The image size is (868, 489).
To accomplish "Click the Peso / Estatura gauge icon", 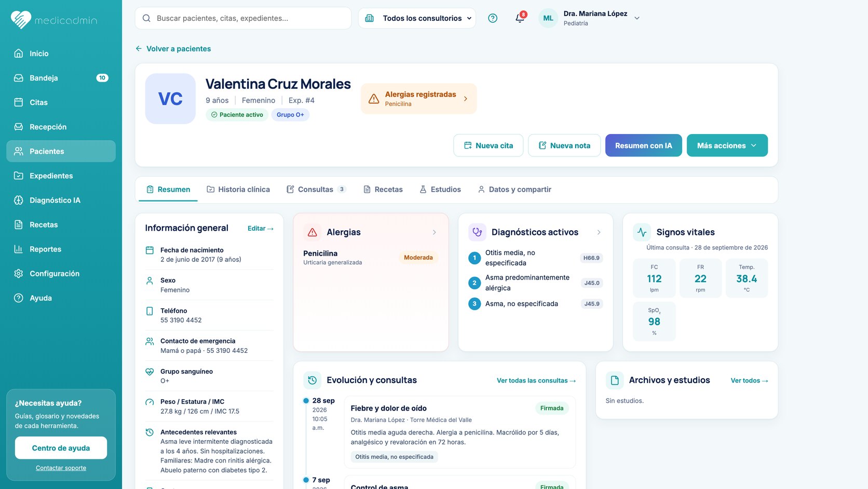I will [x=150, y=402].
